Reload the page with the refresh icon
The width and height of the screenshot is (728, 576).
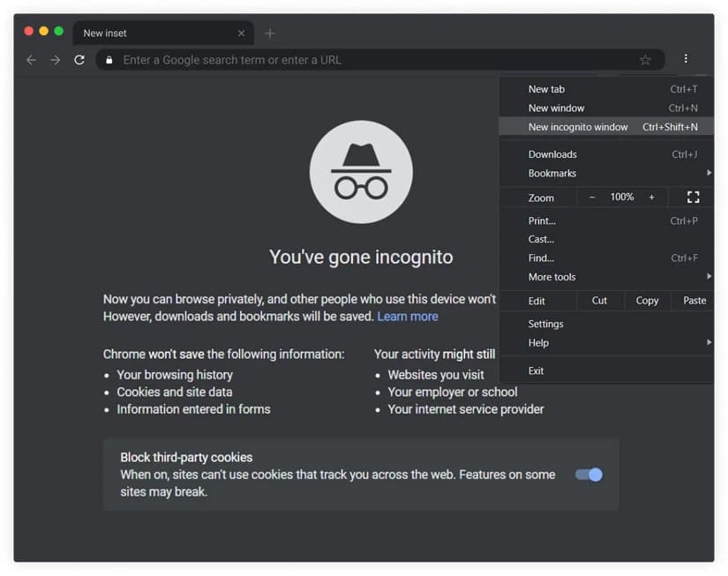pyautogui.click(x=79, y=60)
